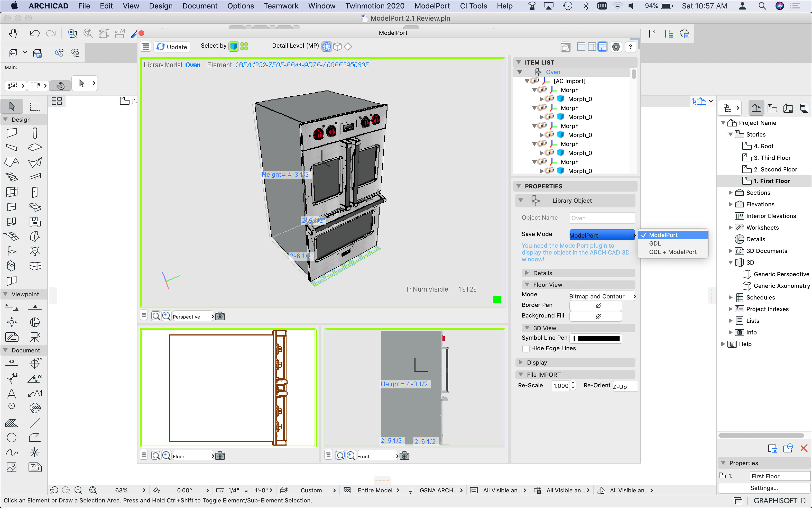Viewport: 812px width, 508px height.
Task: Toggle Select by element blue cube mode
Action: click(234, 46)
